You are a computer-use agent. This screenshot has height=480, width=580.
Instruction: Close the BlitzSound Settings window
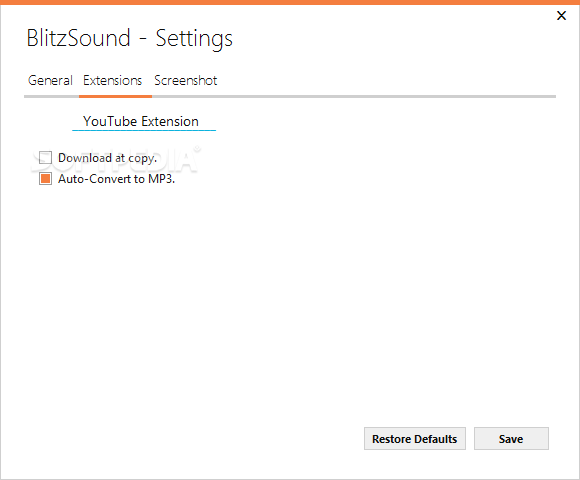tap(561, 16)
